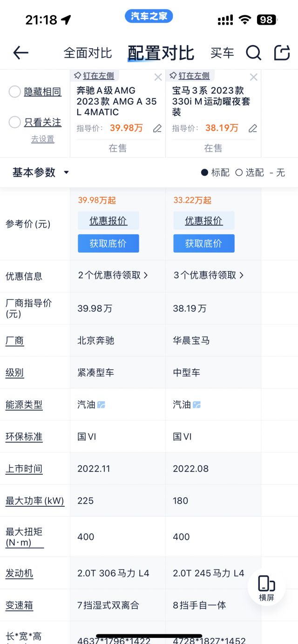Tap the edit pencil beside Mercedes guide price
The height and width of the screenshot is (644, 298).
tap(157, 129)
